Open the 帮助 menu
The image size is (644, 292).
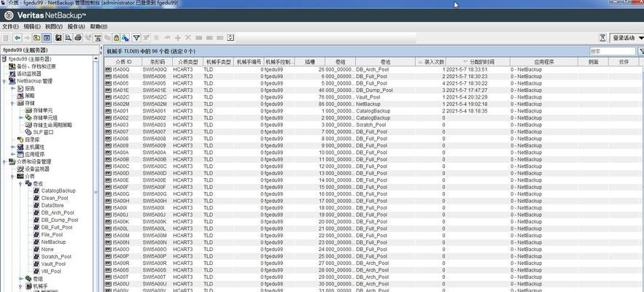pyautogui.click(x=98, y=26)
